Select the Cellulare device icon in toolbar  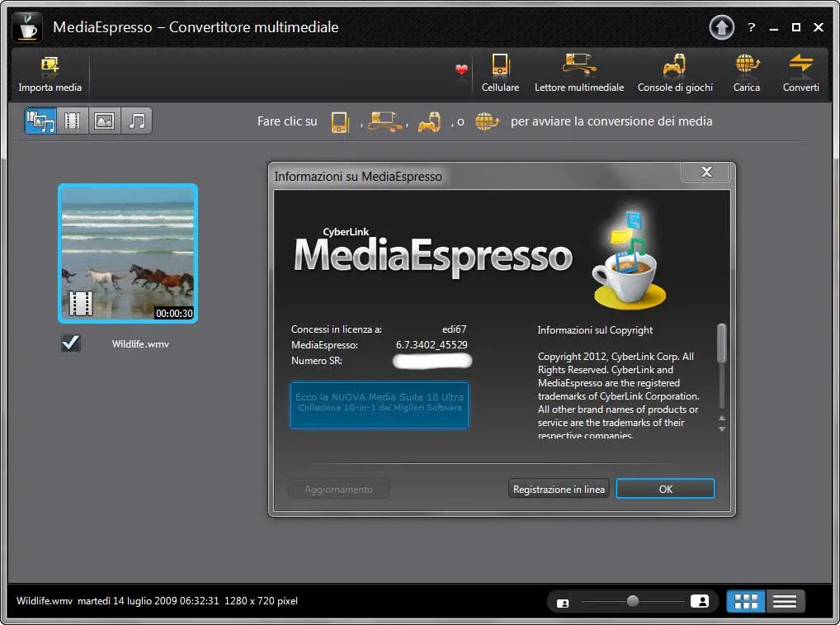coord(500,74)
